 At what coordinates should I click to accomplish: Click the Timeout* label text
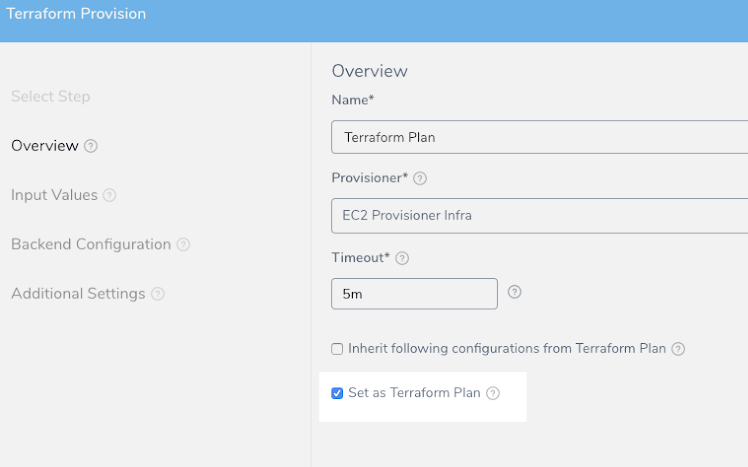[361, 258]
